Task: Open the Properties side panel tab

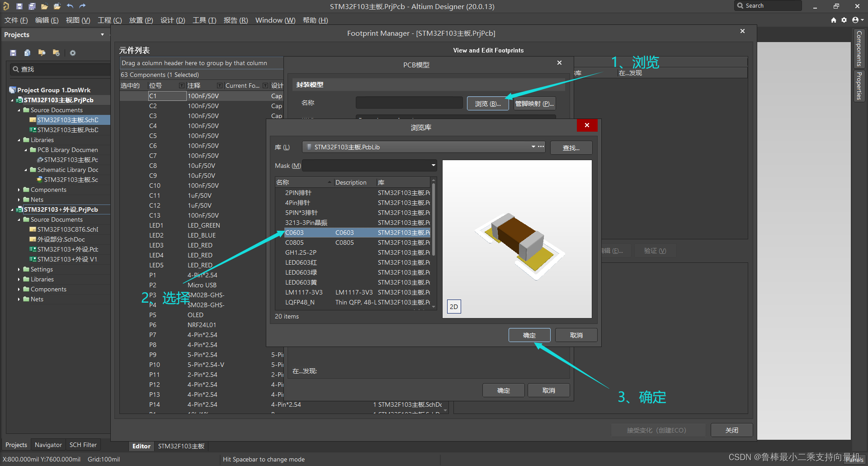Action: tap(859, 86)
